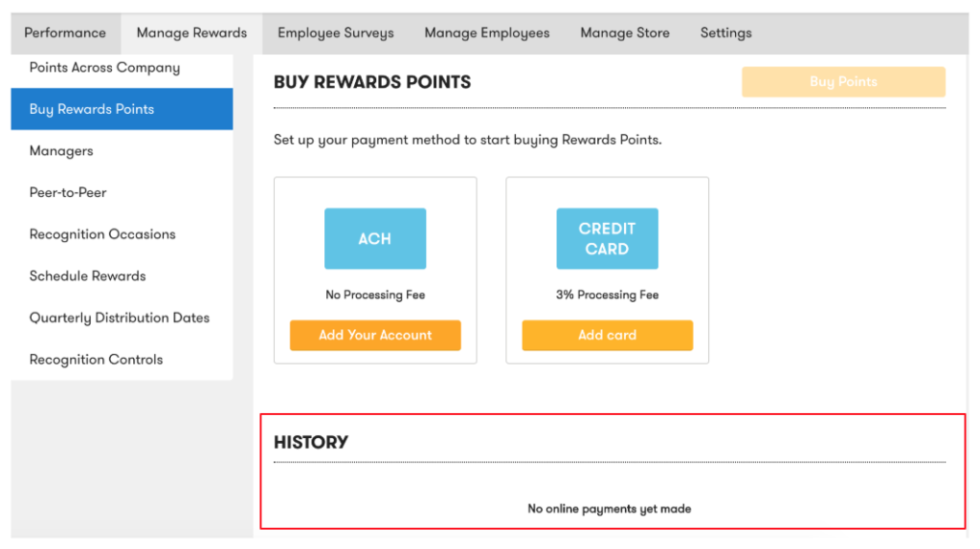Open the Manage Store tab
This screenshot has height=549, width=980.
click(x=624, y=33)
